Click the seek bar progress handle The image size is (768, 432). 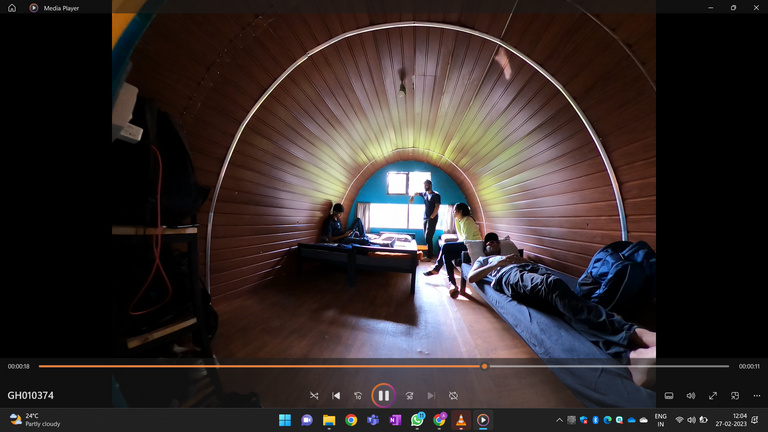click(x=484, y=366)
